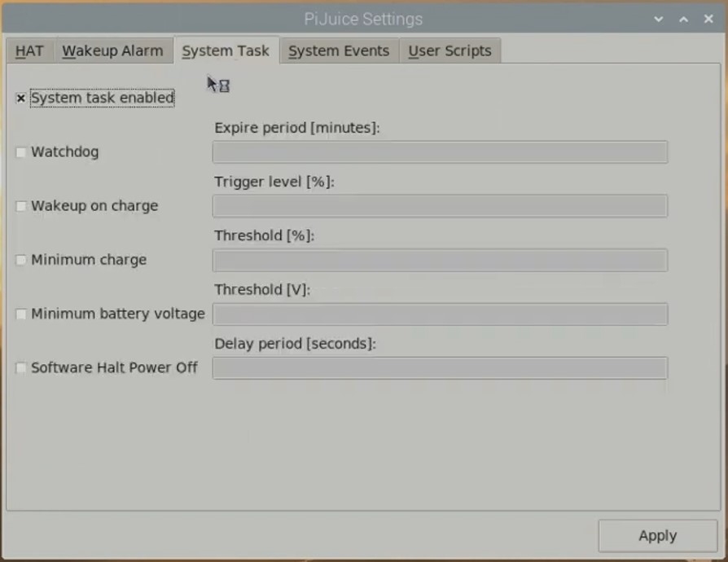Enable Software Halt Power Off

click(21, 367)
